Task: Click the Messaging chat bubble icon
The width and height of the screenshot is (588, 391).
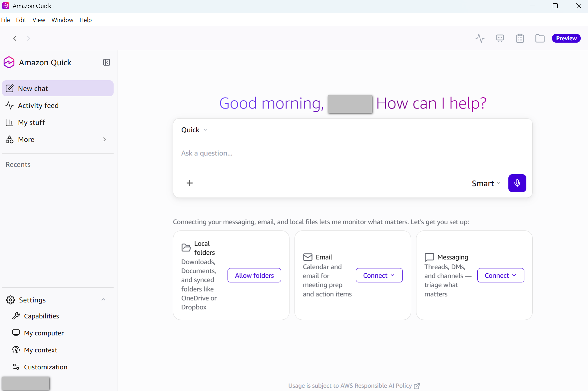Action: (429, 257)
